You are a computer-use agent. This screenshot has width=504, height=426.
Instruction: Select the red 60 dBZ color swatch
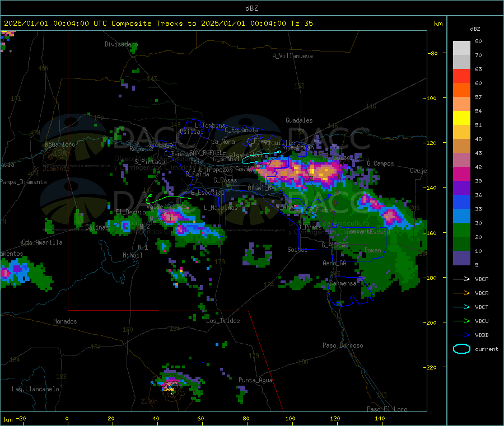pos(461,76)
